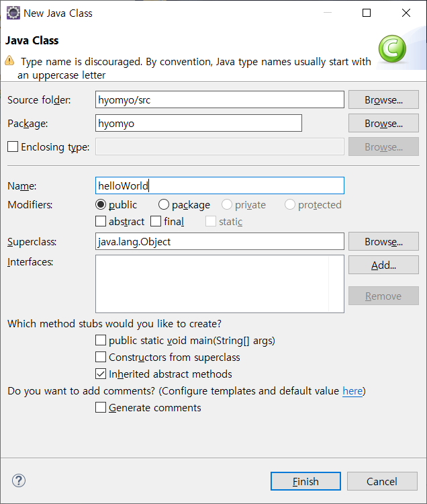This screenshot has width=427, height=504.
Task: Click the Eclipse icon in title bar
Action: tap(13, 13)
